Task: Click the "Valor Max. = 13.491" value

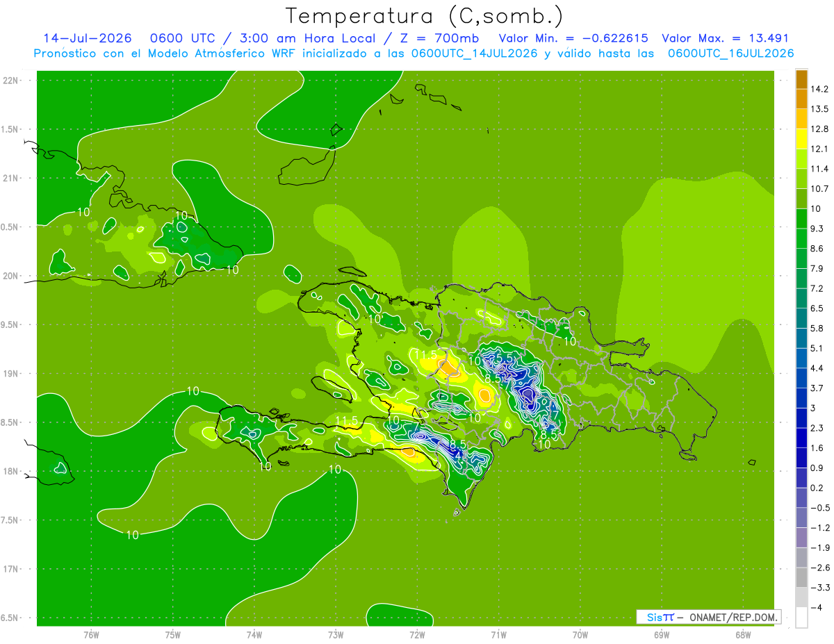Action: coord(725,38)
